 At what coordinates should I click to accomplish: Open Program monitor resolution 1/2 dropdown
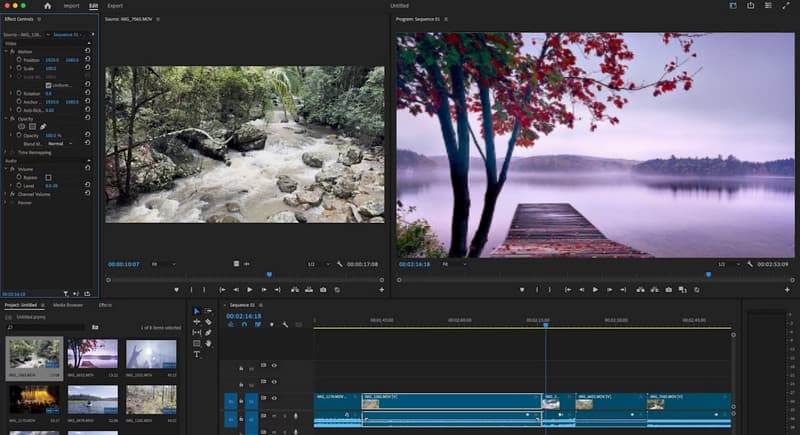coord(728,264)
